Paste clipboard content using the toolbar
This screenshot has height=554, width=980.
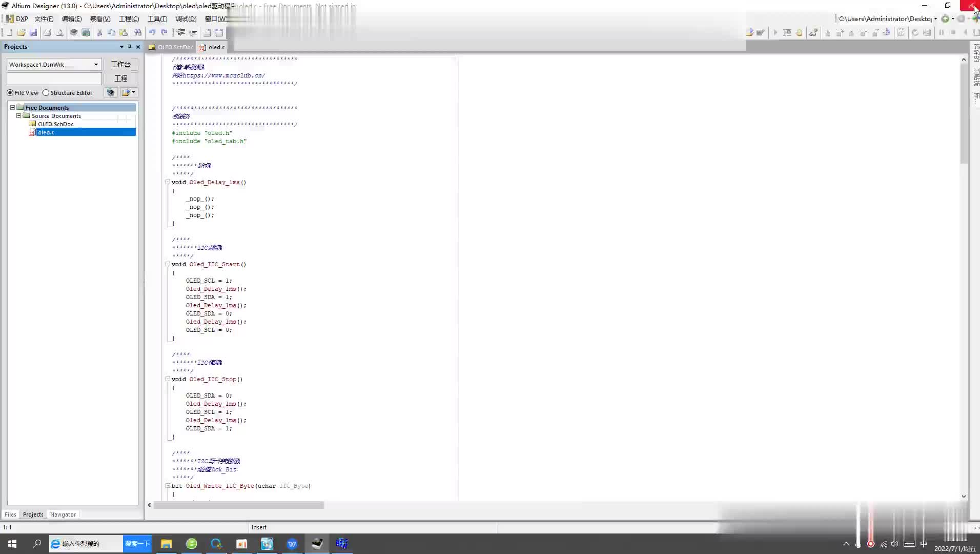124,32
